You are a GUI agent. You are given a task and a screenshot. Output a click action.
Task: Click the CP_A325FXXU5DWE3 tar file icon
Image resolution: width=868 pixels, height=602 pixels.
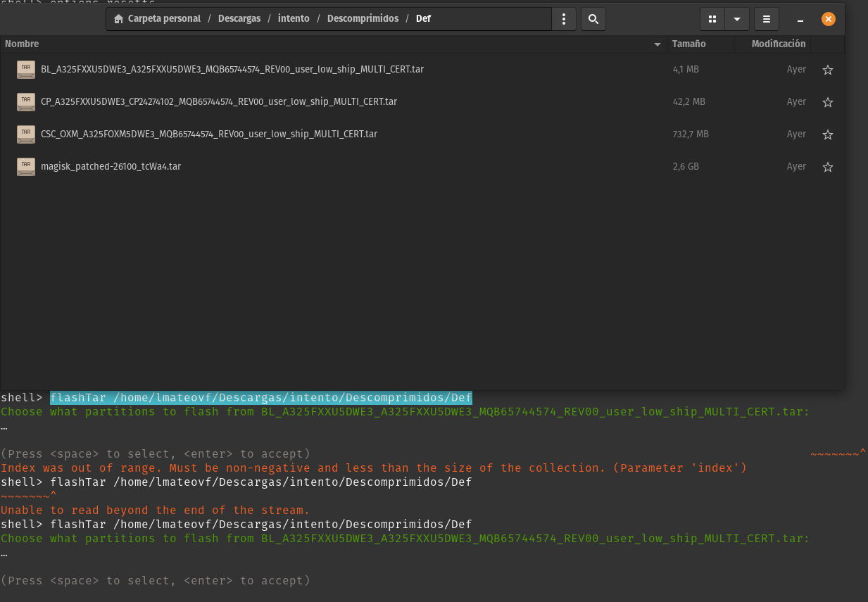(x=26, y=101)
